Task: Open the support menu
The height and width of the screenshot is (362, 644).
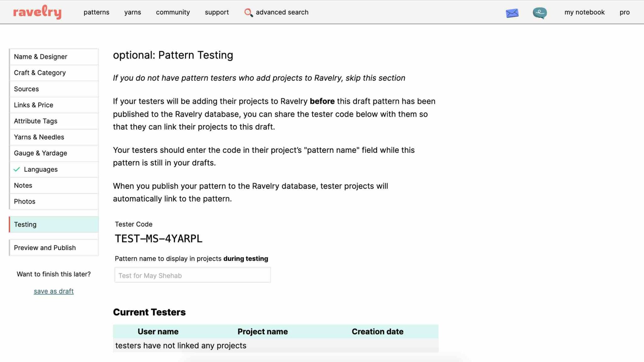Action: click(217, 12)
